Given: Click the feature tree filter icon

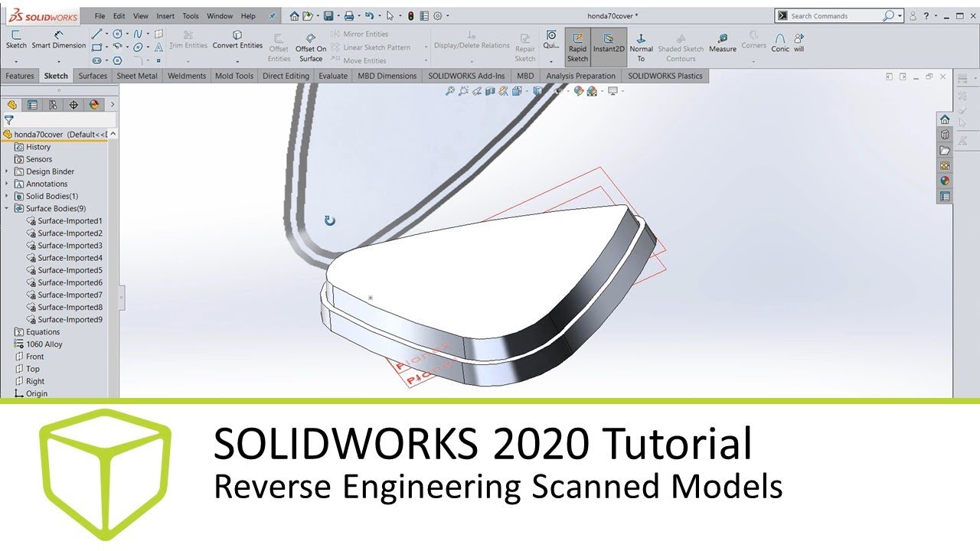Looking at the screenshot, I should pos(8,120).
